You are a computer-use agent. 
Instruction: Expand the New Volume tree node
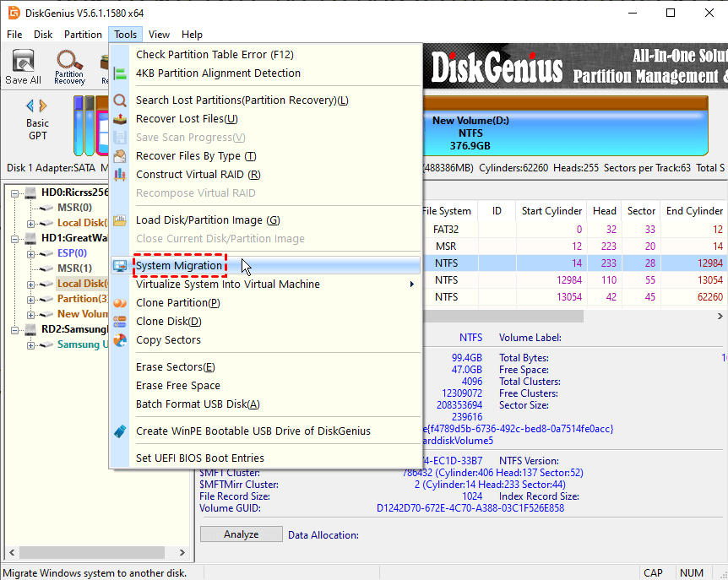click(x=30, y=315)
